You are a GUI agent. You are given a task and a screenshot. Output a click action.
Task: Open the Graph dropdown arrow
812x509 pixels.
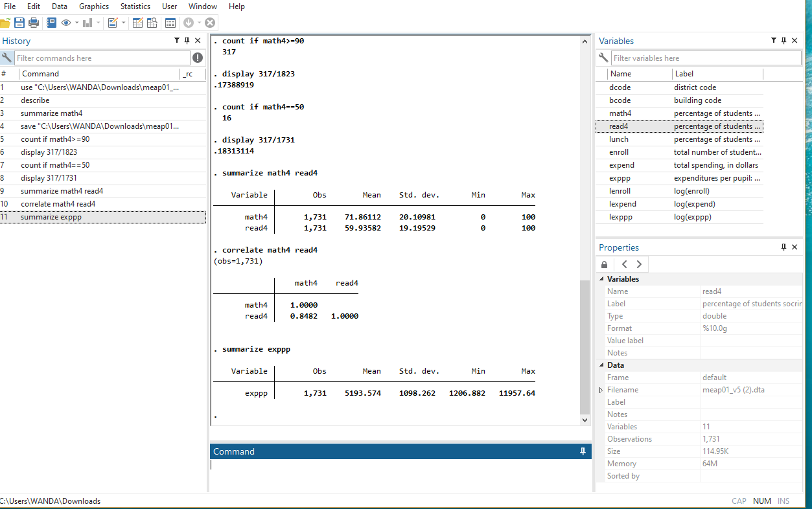tap(98, 23)
